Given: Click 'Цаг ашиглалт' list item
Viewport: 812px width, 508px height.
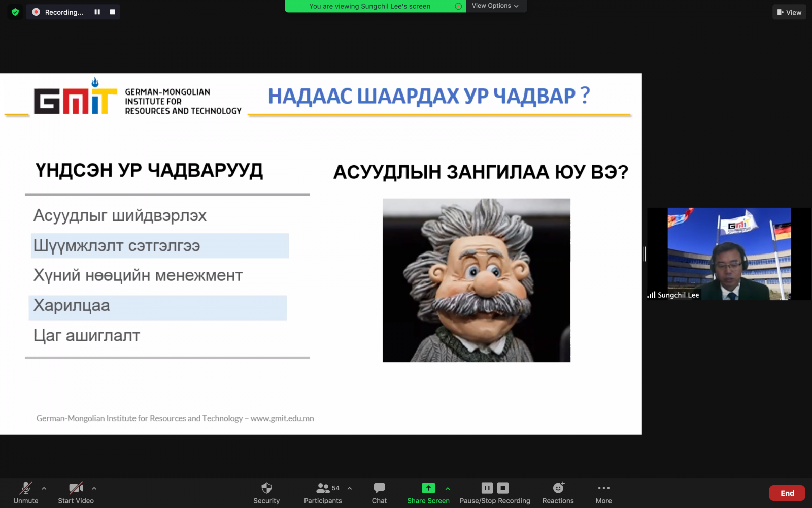Looking at the screenshot, I should click(x=87, y=336).
